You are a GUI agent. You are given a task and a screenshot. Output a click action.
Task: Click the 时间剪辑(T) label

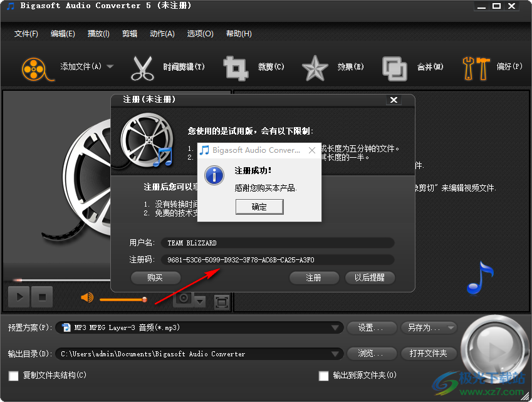click(x=184, y=67)
